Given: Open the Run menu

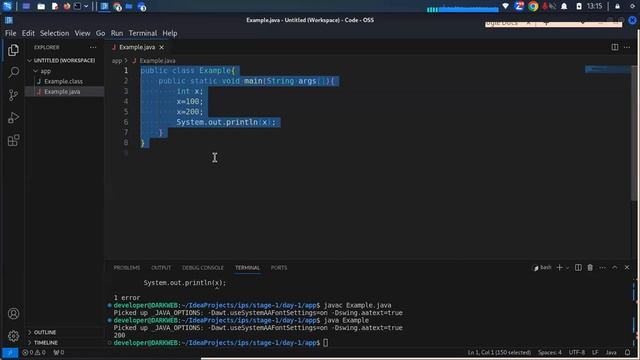Looking at the screenshot, I should (117, 33).
